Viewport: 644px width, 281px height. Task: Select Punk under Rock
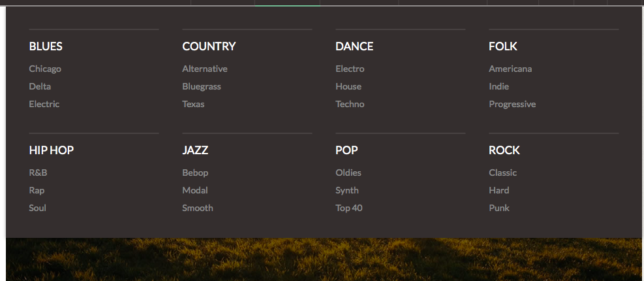pyautogui.click(x=499, y=208)
